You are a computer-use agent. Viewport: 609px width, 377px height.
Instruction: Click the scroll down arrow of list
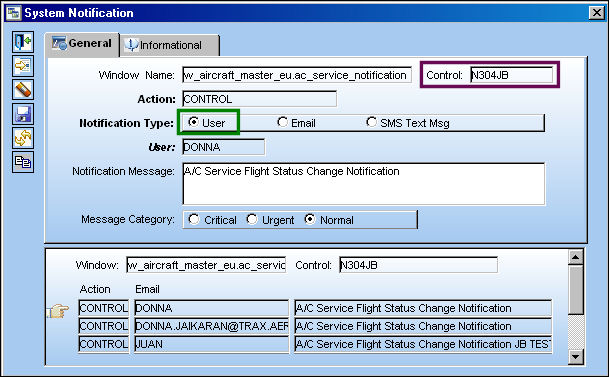pos(576,356)
